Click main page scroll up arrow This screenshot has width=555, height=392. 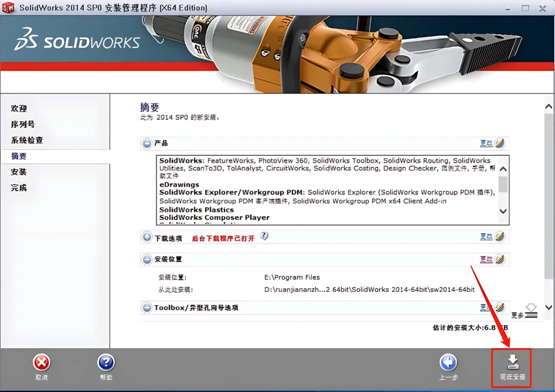pyautogui.click(x=549, y=106)
